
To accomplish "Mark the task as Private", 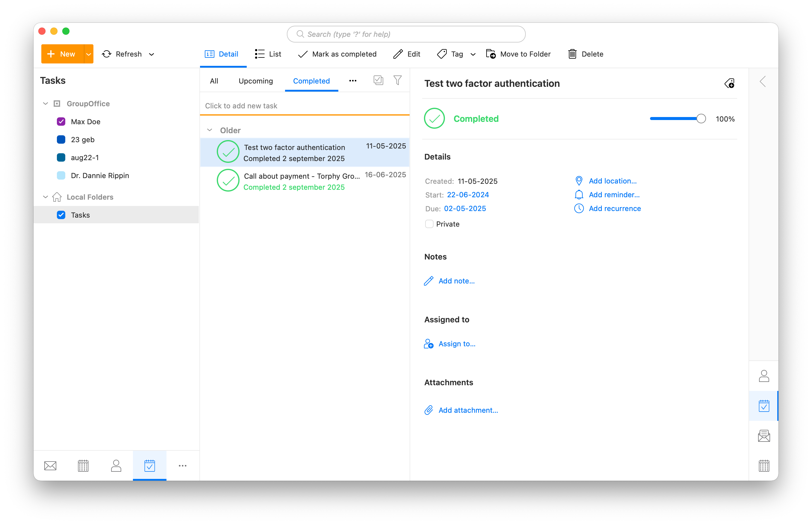I will click(x=429, y=224).
